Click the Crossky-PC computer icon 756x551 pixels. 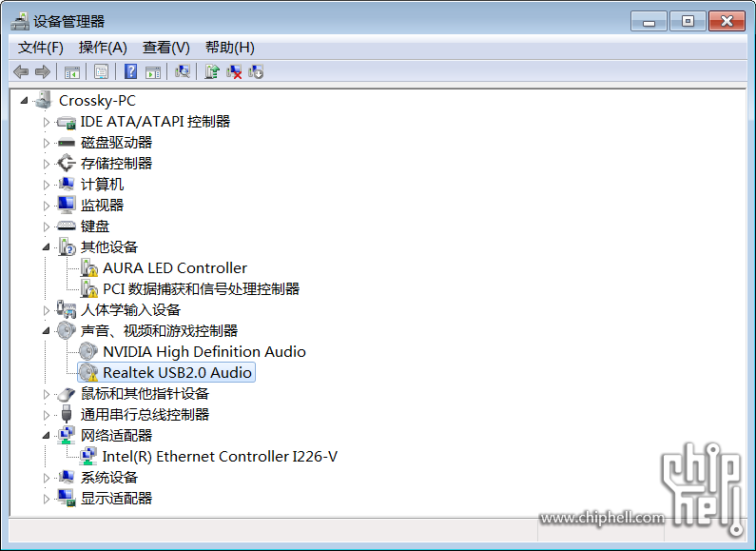[x=44, y=100]
